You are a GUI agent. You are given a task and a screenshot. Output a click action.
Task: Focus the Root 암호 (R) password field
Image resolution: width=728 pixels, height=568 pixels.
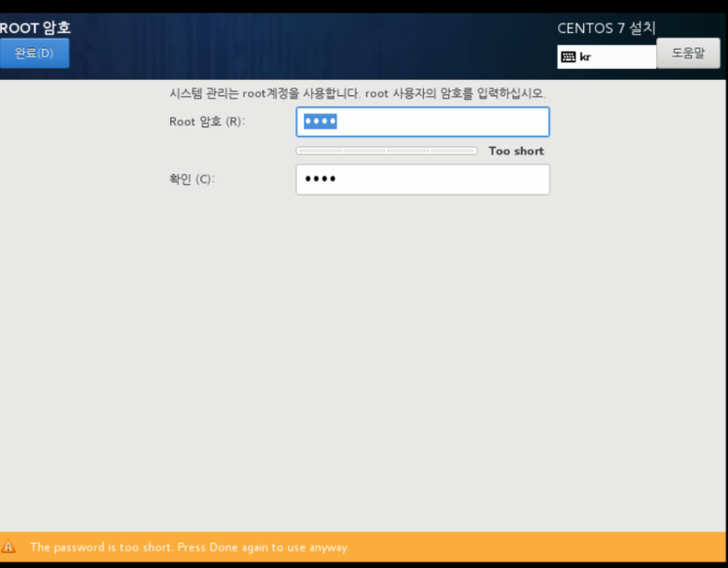pyautogui.click(x=423, y=122)
